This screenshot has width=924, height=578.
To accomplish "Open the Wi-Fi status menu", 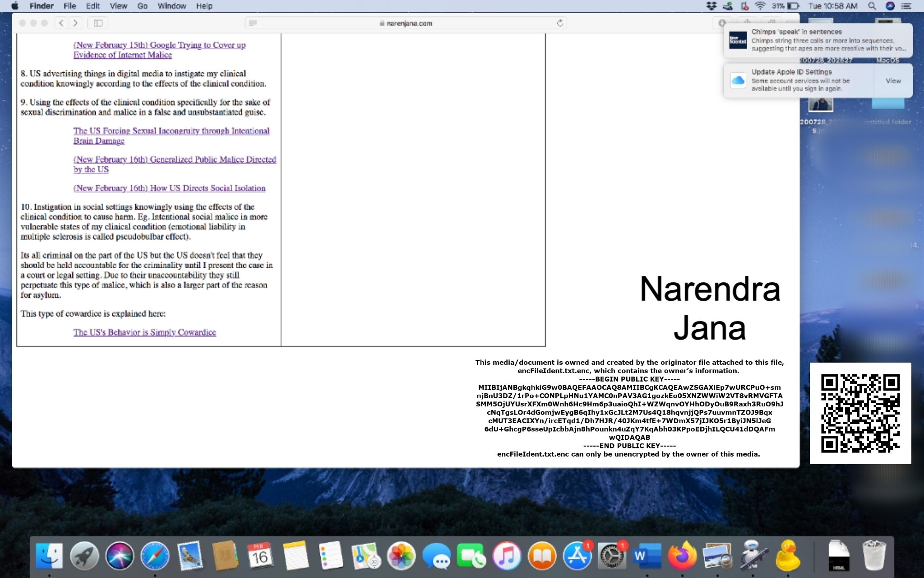I will [x=760, y=6].
